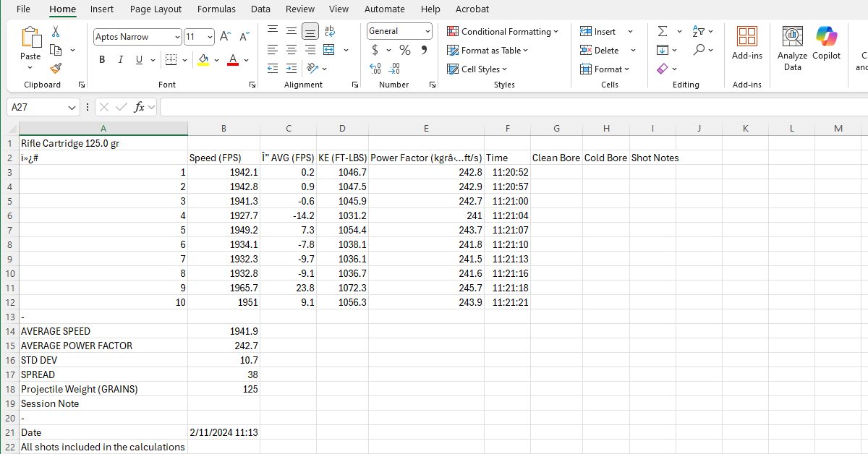Open the Page Layout tab
868x454 pixels.
pyautogui.click(x=156, y=9)
